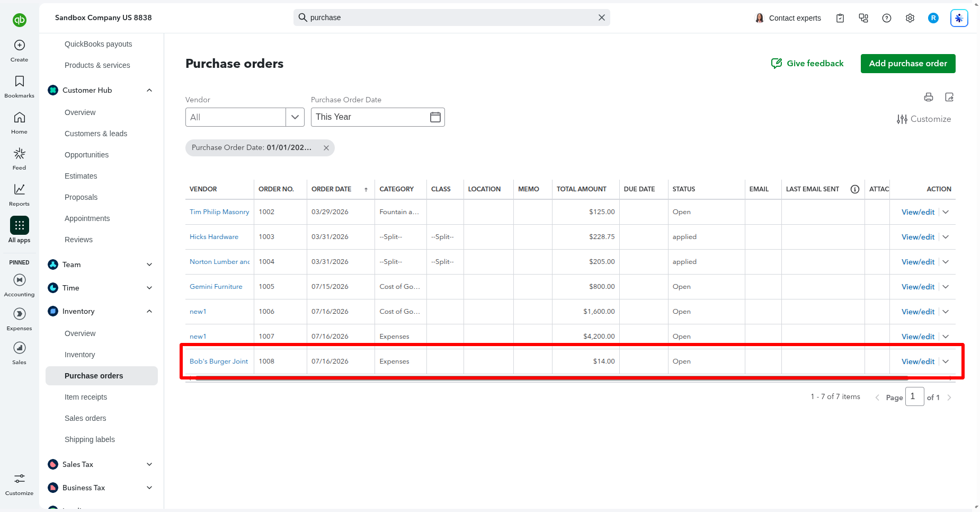This screenshot has height=512, width=980.
Task: Open action dropdown for order 1005
Action: click(946, 287)
